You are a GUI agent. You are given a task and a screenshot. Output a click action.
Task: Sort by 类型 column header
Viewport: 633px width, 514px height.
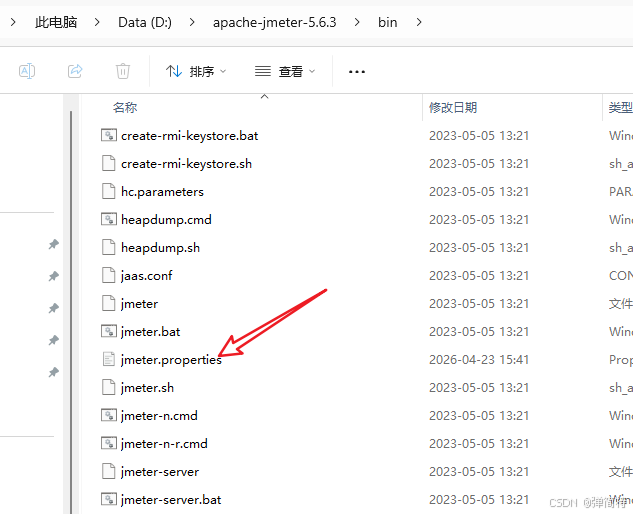[x=620, y=107]
